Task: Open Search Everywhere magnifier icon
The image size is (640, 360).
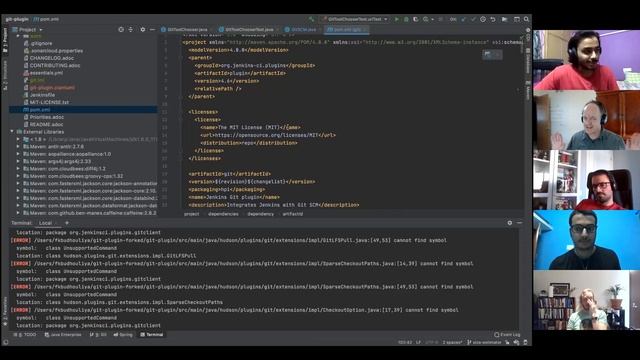Action: [527, 19]
